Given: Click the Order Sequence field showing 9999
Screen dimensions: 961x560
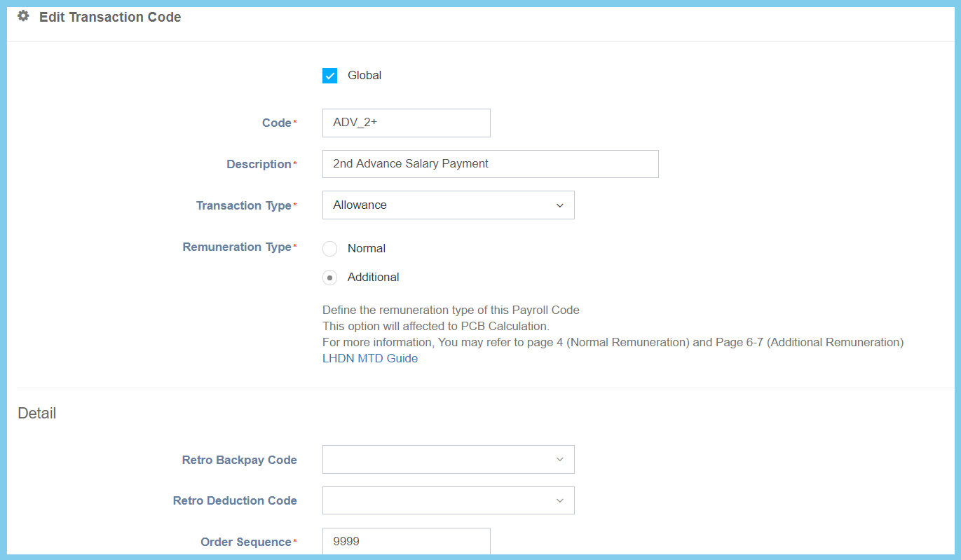Looking at the screenshot, I should 406,542.
